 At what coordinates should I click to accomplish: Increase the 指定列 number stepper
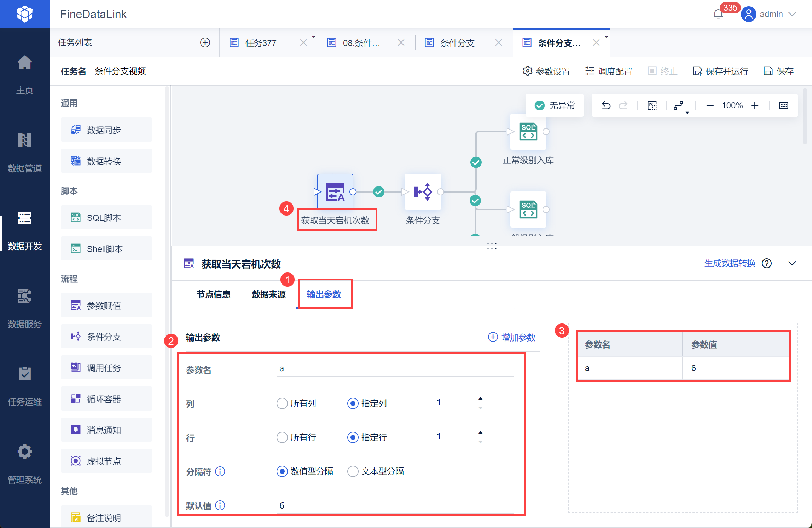(480, 398)
